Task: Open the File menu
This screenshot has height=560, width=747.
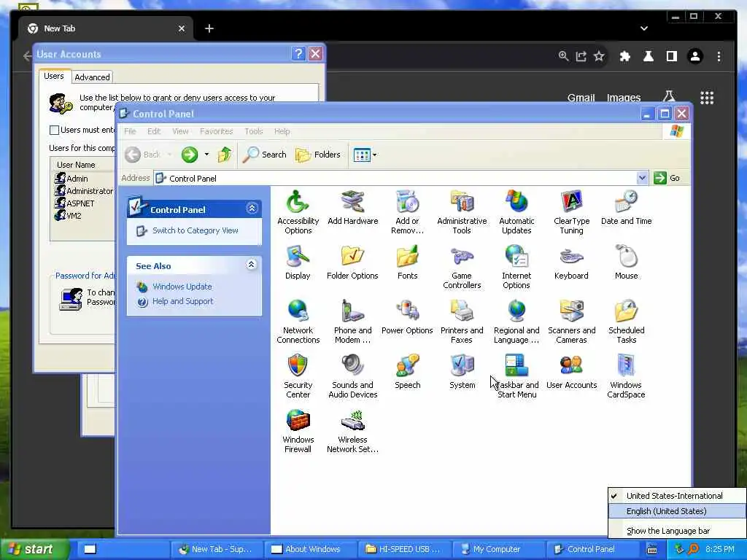Action: click(x=130, y=131)
